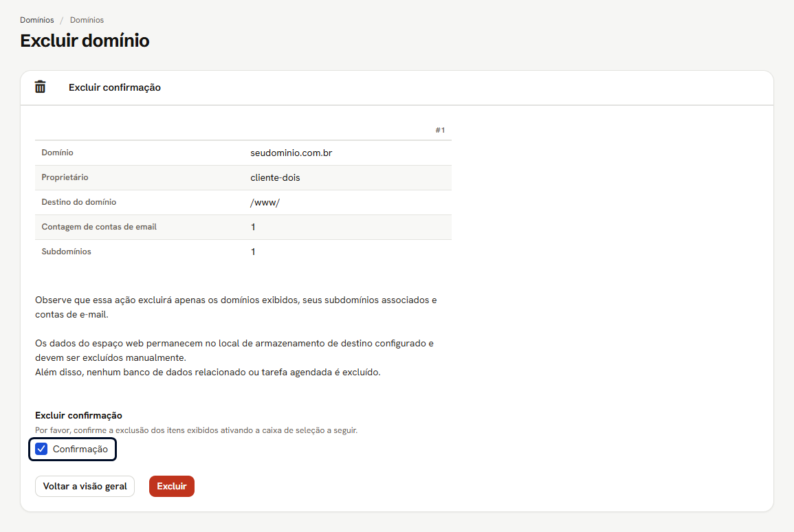Select the owner value cliente-dois
This screenshot has width=794, height=532.
point(275,177)
